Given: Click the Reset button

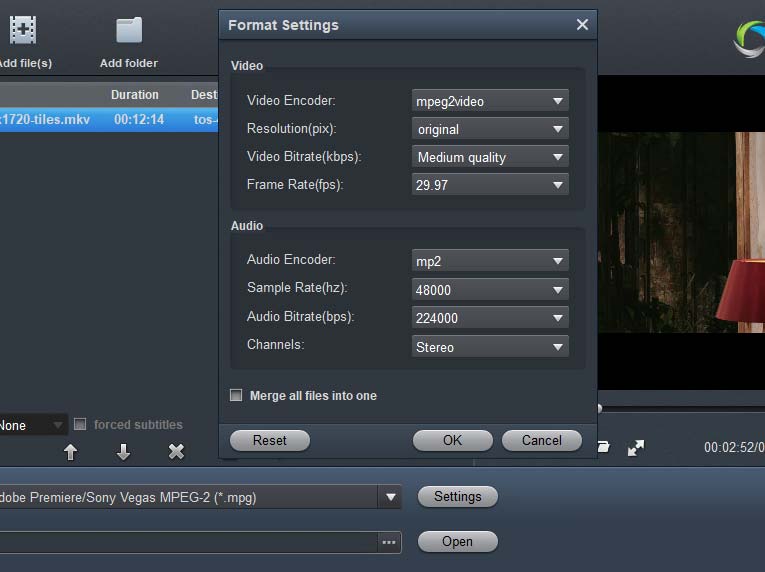Looking at the screenshot, I should point(270,440).
